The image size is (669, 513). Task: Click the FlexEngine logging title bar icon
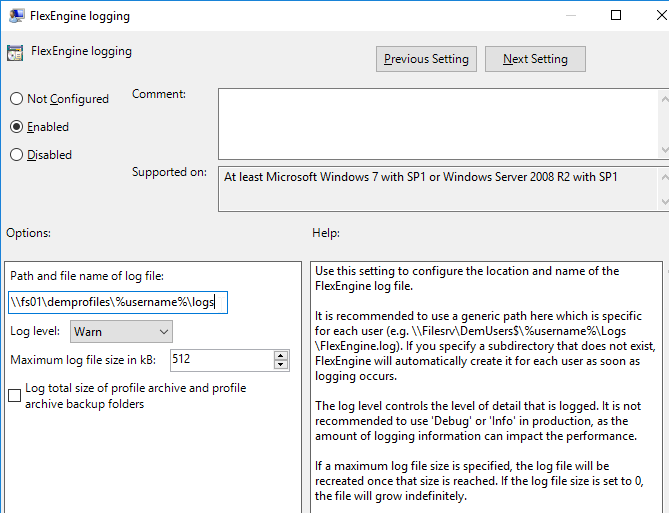pyautogui.click(x=16, y=15)
